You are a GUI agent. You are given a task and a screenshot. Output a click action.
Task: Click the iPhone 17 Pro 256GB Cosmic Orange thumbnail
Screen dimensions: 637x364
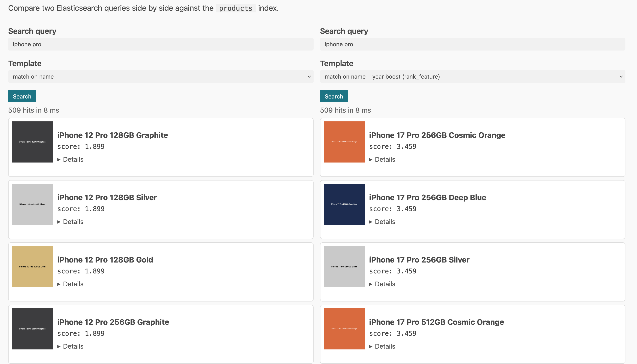(x=344, y=142)
